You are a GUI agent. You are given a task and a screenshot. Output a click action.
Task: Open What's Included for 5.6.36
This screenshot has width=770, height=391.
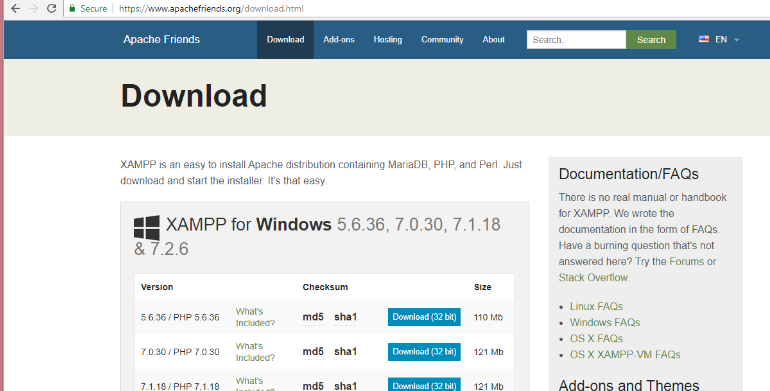(255, 317)
